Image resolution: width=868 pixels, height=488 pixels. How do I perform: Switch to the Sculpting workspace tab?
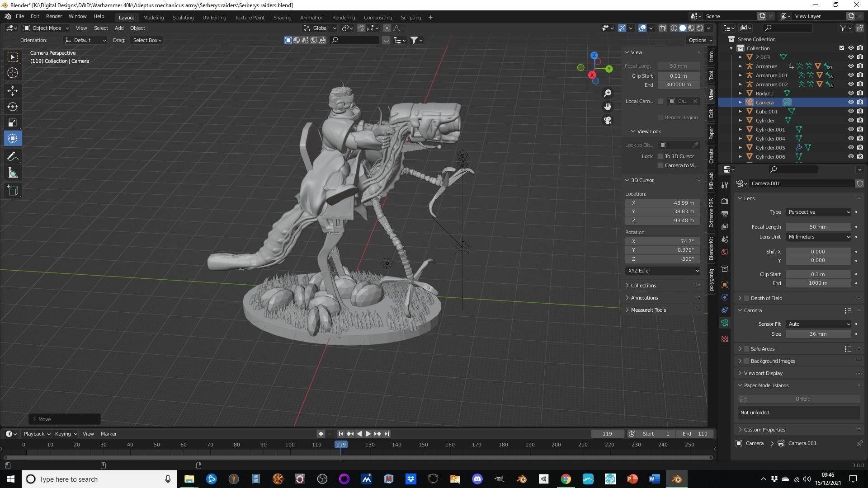pyautogui.click(x=183, y=18)
